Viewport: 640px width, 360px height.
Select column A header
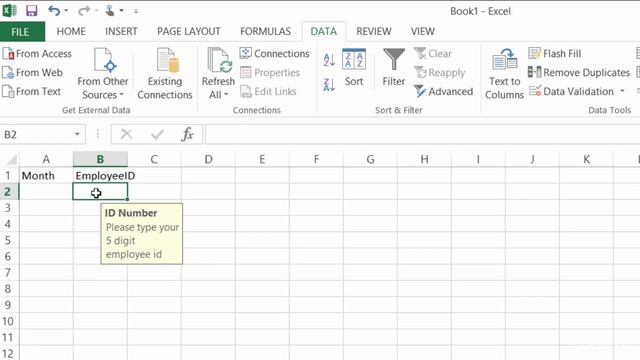(x=46, y=159)
